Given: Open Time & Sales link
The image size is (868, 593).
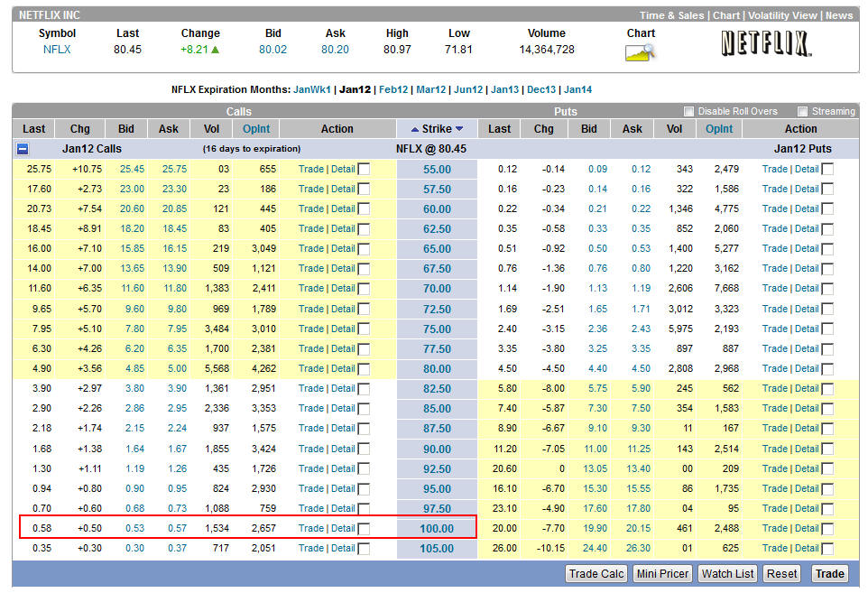Looking at the screenshot, I should coord(673,15).
